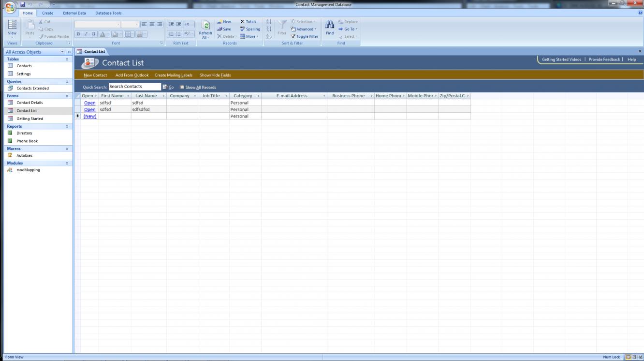644x361 pixels.
Task: Switch to the Home ribbon tab
Action: click(28, 13)
